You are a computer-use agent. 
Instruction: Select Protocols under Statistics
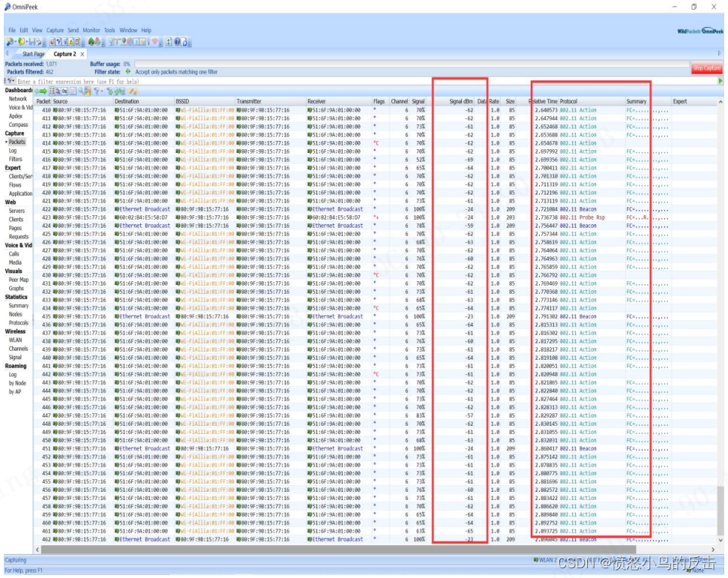(x=19, y=322)
